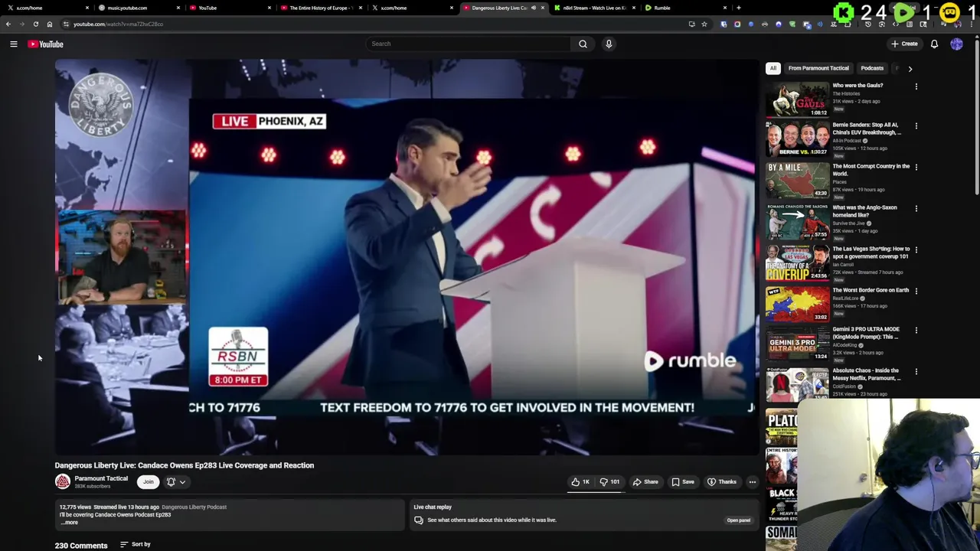This screenshot has height=551, width=980.
Task: Select the Podcasts filter chip
Action: [x=872, y=68]
